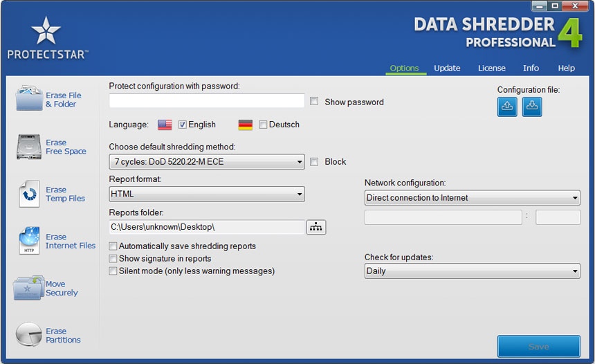Choose the Erase Internet Files globe icon
Viewport: 595px width, 364px height.
(29, 241)
